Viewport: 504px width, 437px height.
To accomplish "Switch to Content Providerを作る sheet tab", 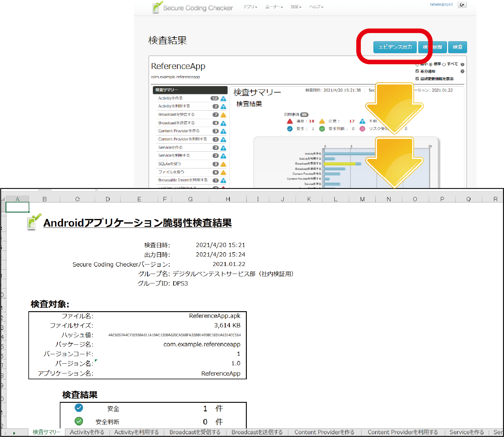I will click(x=324, y=432).
